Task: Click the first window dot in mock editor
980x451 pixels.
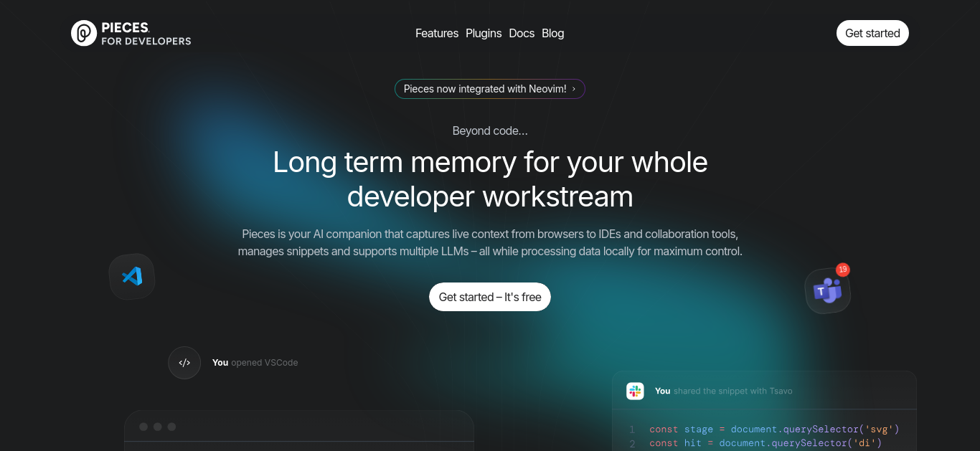Action: click(143, 427)
